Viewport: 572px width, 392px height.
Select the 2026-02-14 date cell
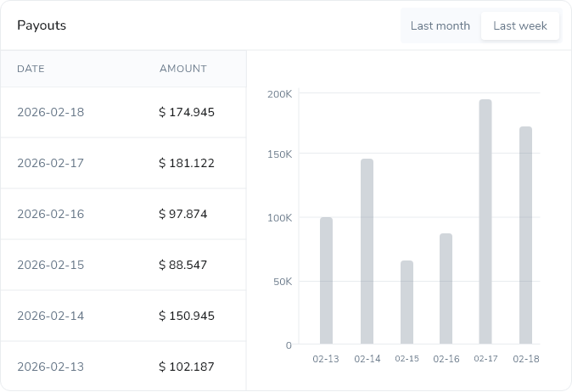coord(51,316)
